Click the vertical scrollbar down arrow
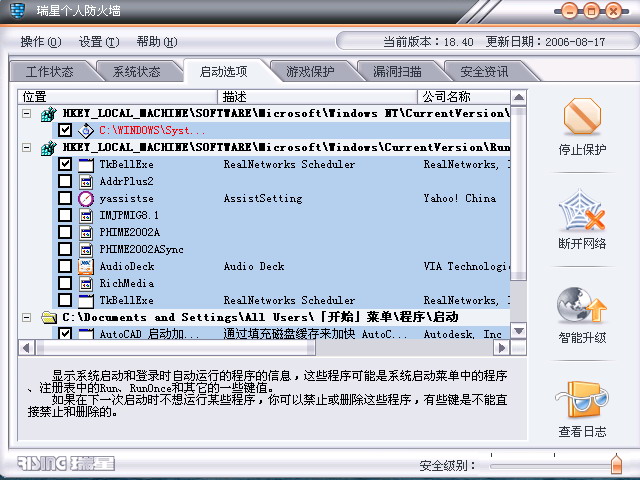The height and width of the screenshot is (480, 640). click(519, 331)
